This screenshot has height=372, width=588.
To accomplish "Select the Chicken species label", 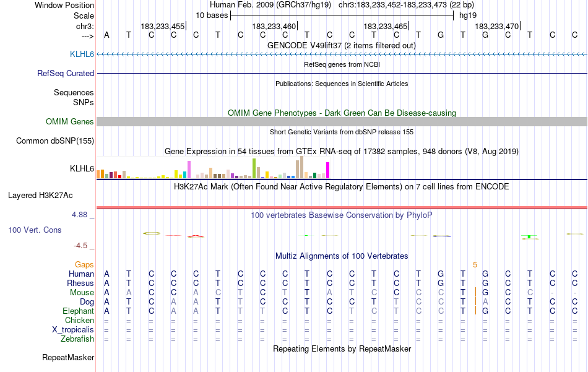I will [79, 320].
